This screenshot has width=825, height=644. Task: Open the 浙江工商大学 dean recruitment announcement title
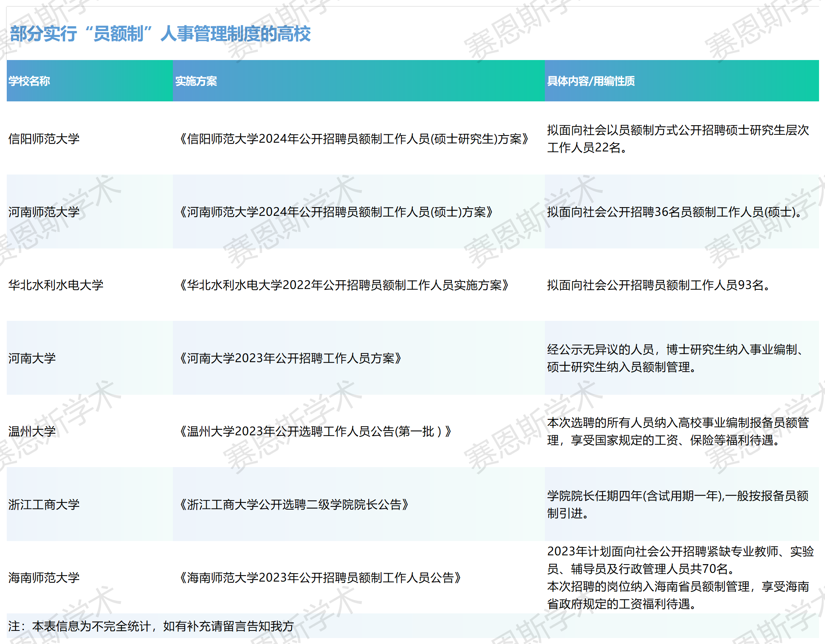tap(294, 504)
